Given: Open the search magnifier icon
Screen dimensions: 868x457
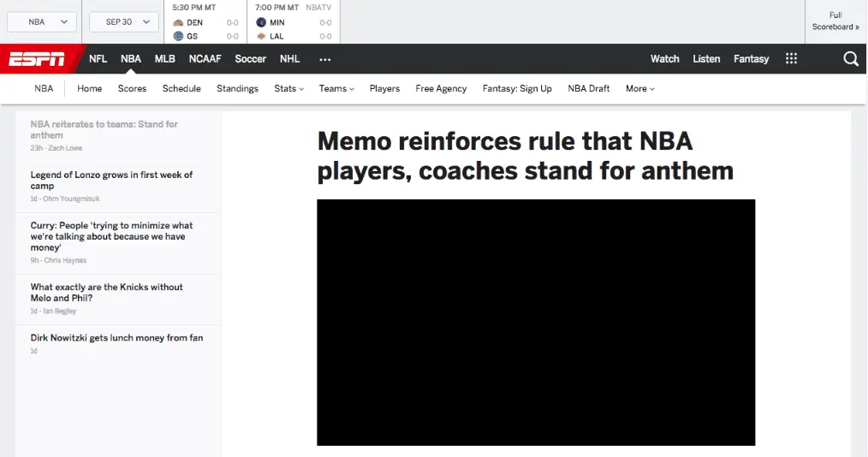Looking at the screenshot, I should [850, 59].
